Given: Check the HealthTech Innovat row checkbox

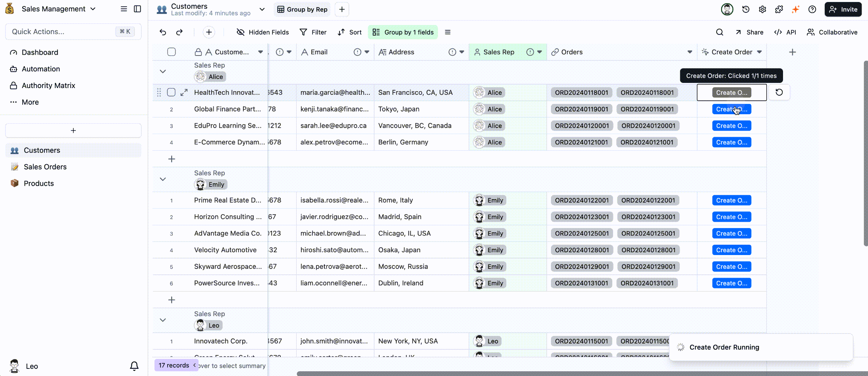Looking at the screenshot, I should [x=171, y=92].
